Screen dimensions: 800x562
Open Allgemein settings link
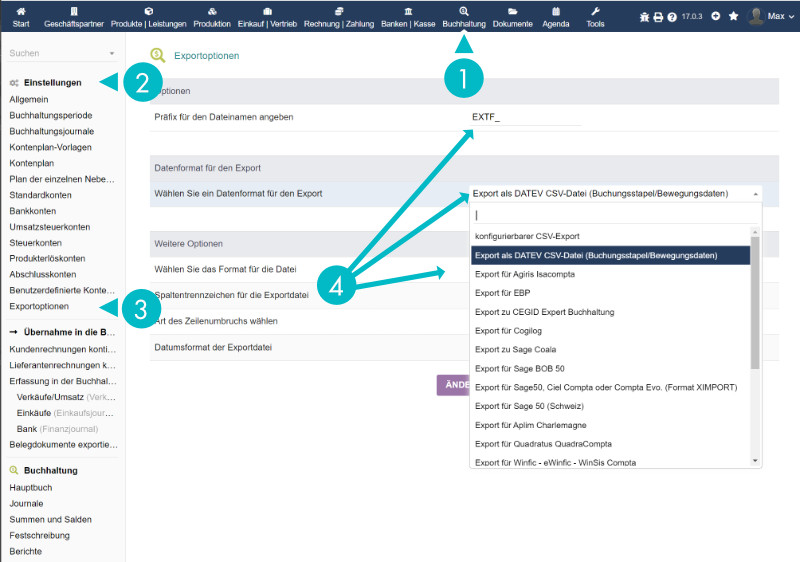click(29, 99)
